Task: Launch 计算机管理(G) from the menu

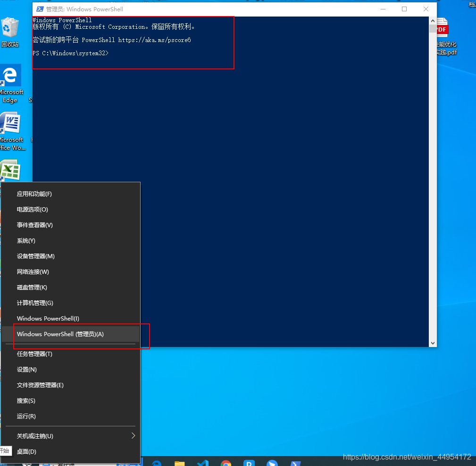Action: click(x=71, y=303)
